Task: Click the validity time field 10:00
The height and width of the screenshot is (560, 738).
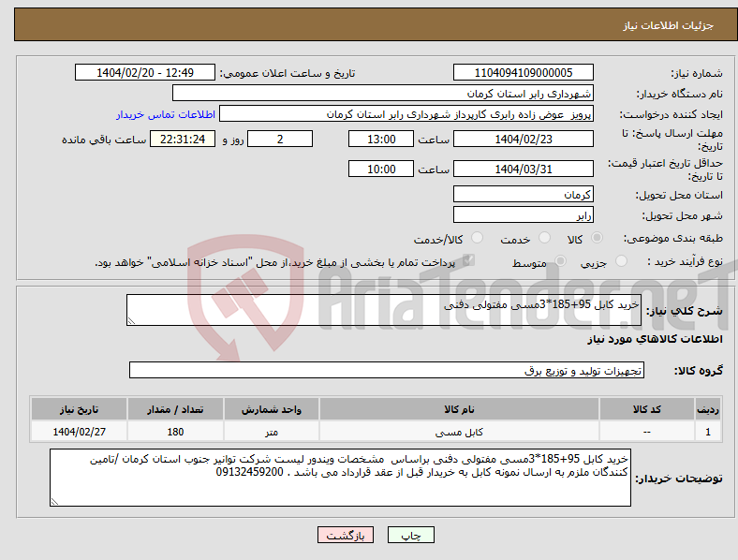Action: point(381,169)
